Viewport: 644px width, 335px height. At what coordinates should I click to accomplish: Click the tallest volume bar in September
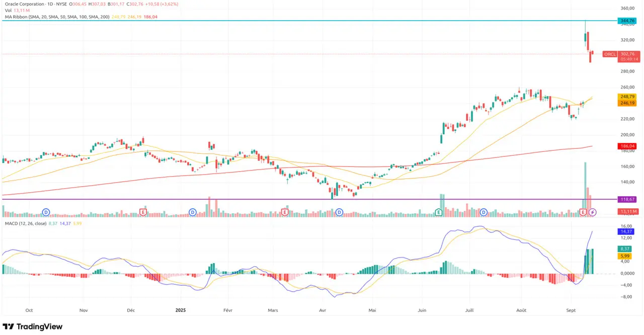[x=586, y=189]
